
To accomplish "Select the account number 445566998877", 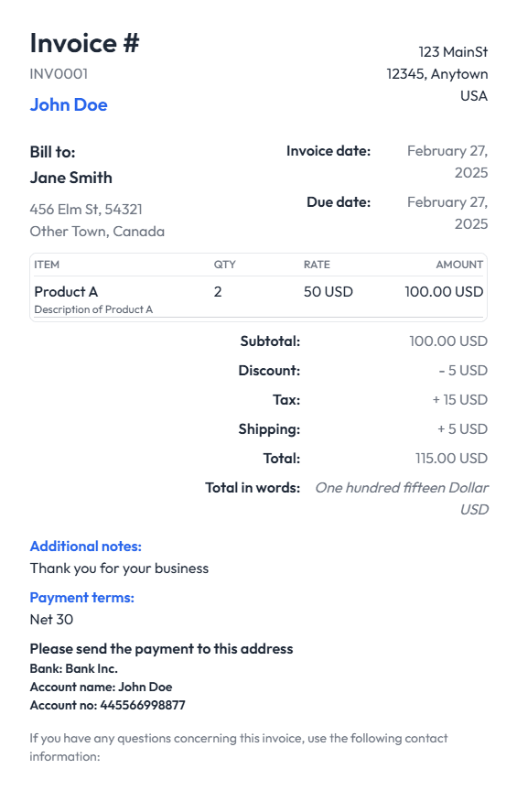I will [143, 705].
